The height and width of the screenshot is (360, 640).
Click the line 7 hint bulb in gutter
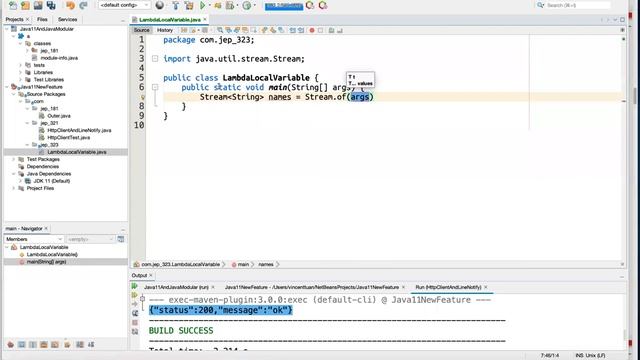[x=143, y=97]
